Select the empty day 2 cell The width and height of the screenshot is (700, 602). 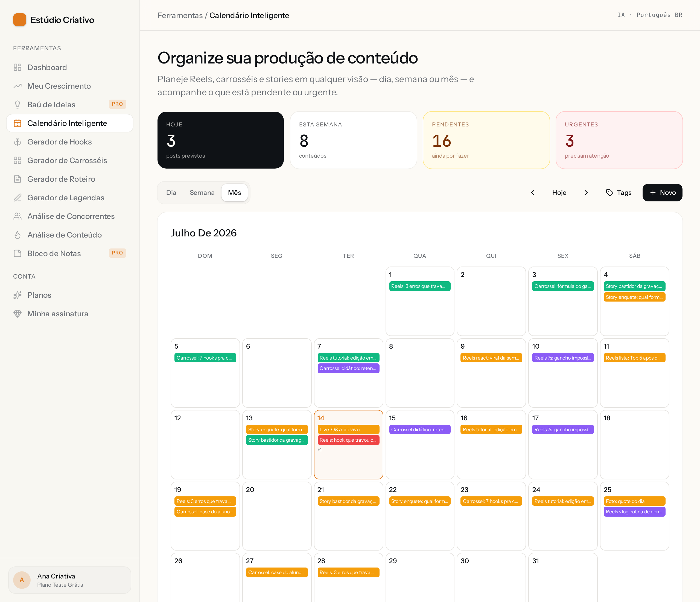491,301
